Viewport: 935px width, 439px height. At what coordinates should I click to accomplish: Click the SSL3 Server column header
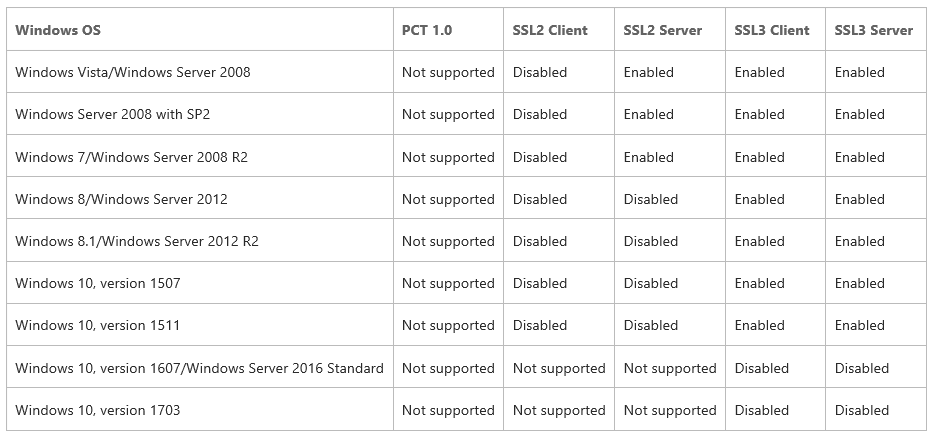point(874,30)
